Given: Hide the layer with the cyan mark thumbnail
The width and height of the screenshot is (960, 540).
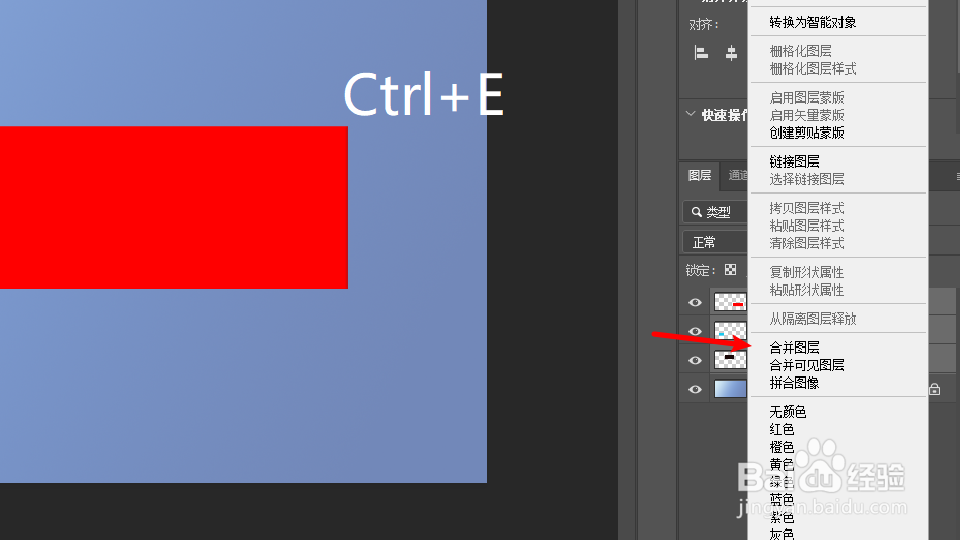Looking at the screenshot, I should click(x=695, y=331).
